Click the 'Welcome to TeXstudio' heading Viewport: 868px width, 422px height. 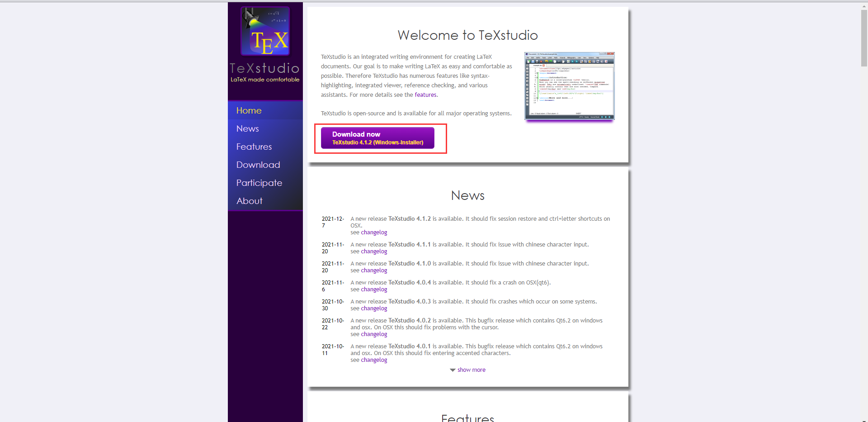pyautogui.click(x=467, y=35)
